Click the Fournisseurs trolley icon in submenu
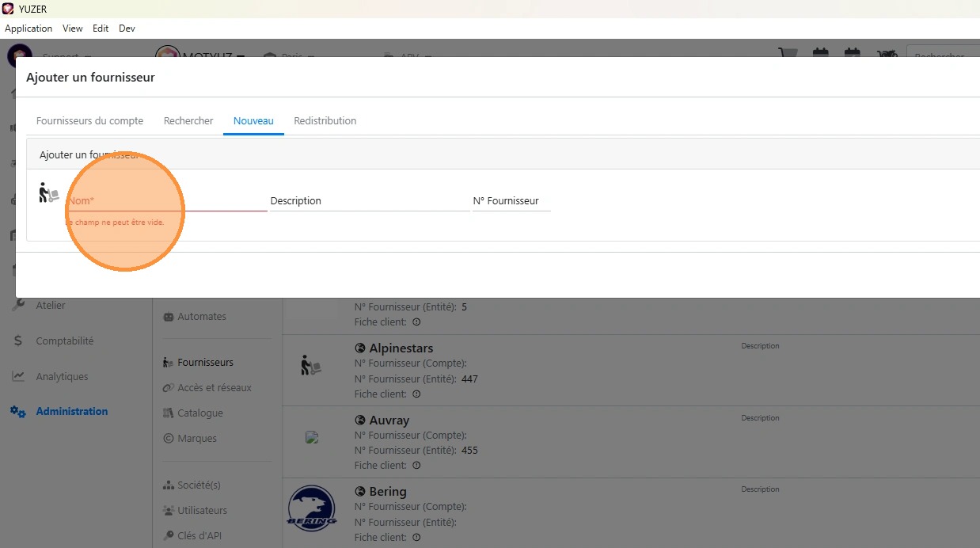 [x=168, y=363]
